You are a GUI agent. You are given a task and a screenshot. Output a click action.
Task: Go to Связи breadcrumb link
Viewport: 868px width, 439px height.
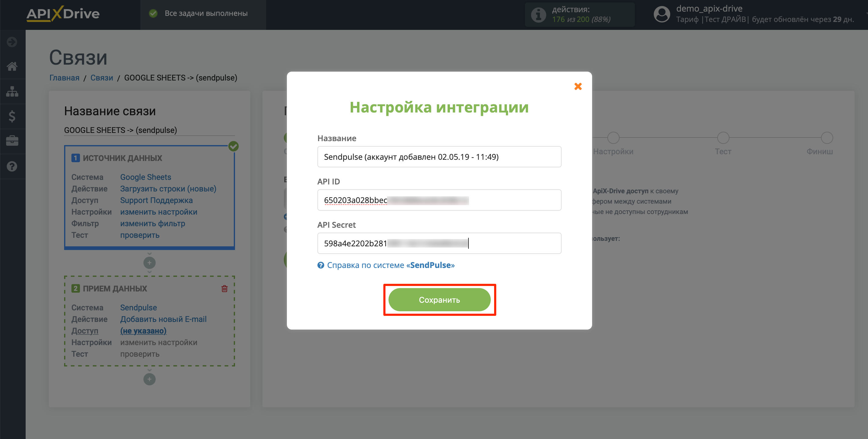(x=102, y=78)
